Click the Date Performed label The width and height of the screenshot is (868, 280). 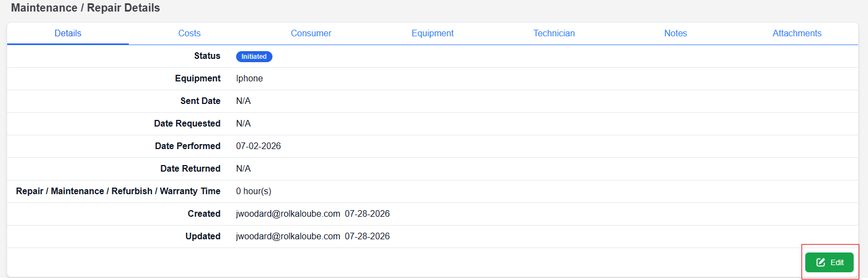point(188,146)
